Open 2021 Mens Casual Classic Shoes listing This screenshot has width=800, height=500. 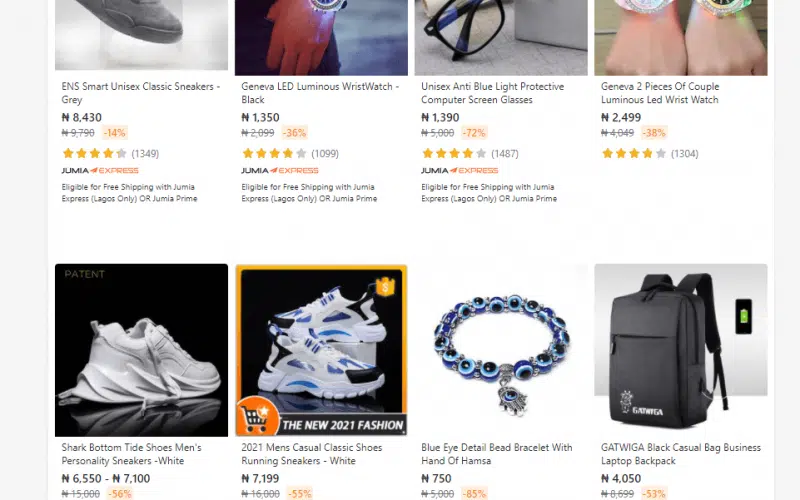[312, 454]
